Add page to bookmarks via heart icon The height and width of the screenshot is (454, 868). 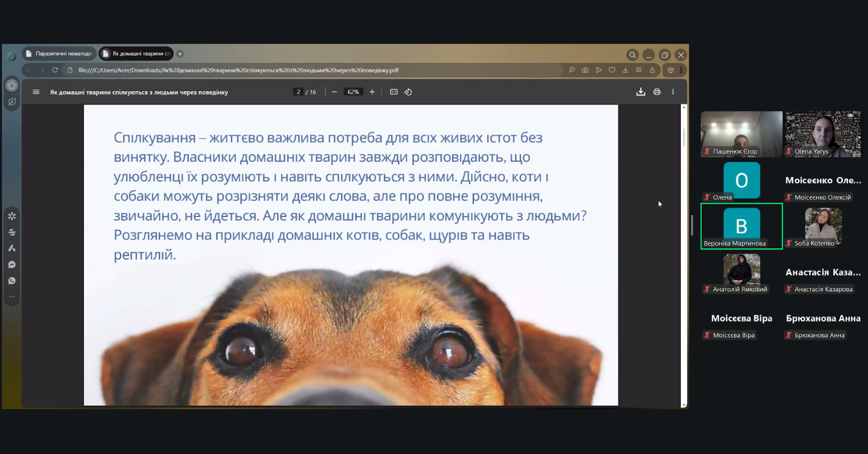(612, 70)
